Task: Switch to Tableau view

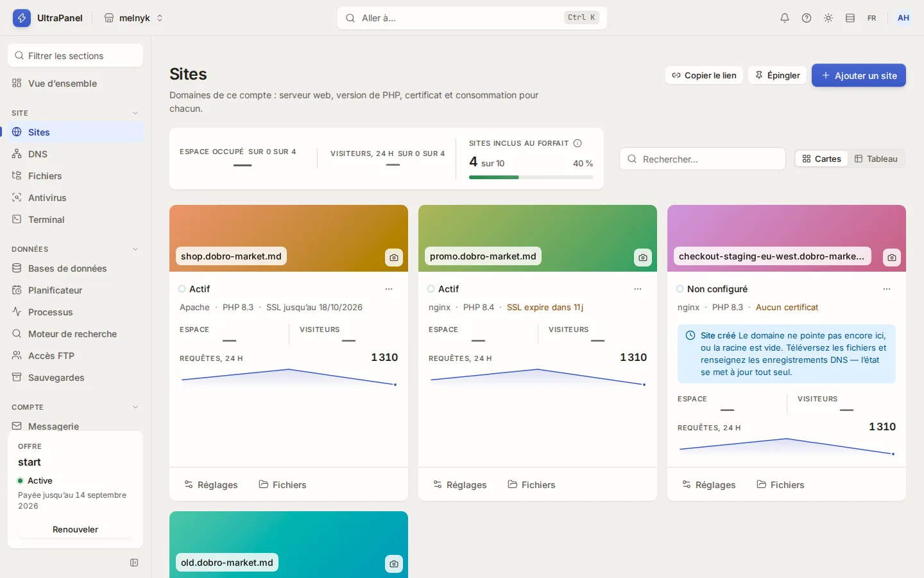Action: (x=876, y=159)
